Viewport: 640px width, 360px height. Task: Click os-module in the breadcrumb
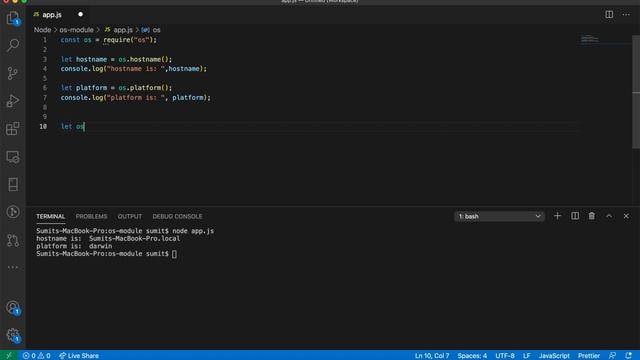pos(76,30)
